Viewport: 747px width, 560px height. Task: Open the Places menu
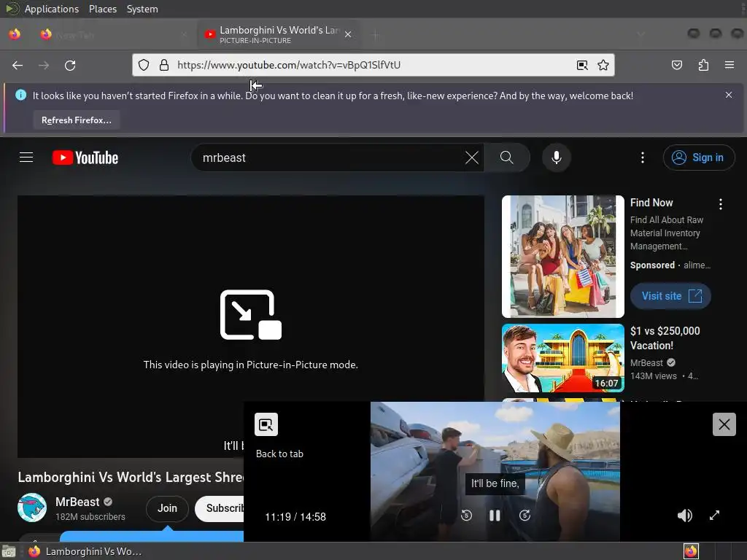pyautogui.click(x=102, y=9)
